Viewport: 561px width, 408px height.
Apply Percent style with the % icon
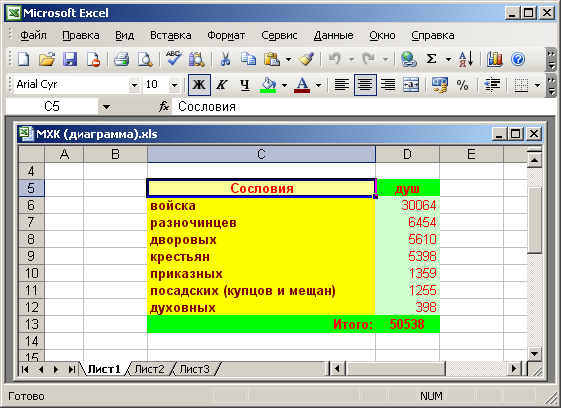pyautogui.click(x=462, y=85)
